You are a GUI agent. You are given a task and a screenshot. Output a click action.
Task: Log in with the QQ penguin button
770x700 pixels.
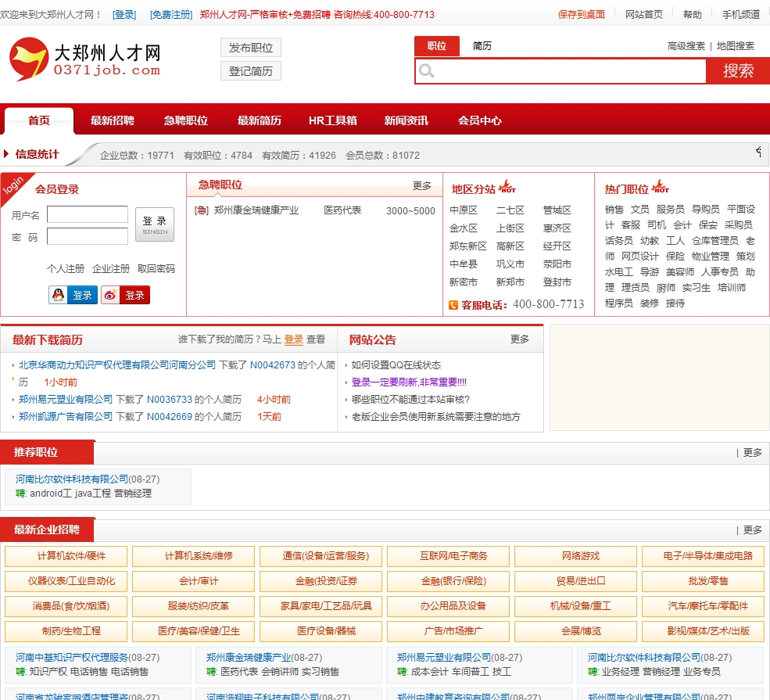coord(73,295)
